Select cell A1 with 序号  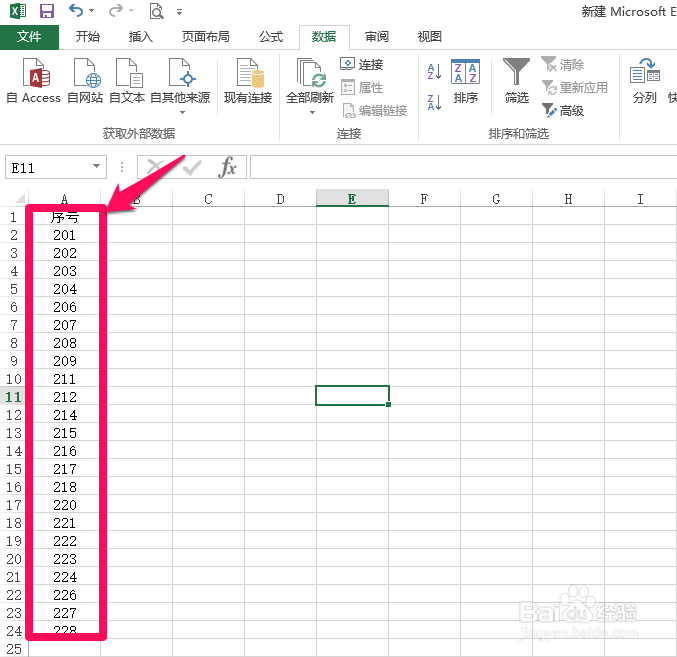point(64,217)
